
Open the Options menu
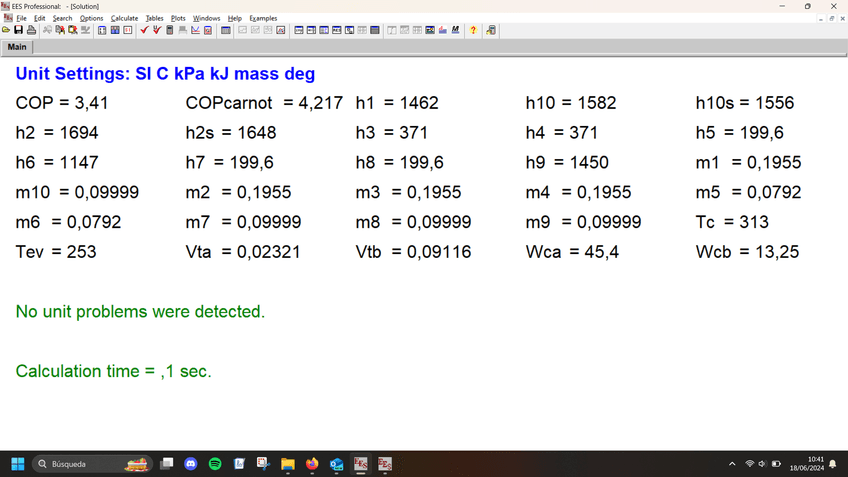coord(91,18)
